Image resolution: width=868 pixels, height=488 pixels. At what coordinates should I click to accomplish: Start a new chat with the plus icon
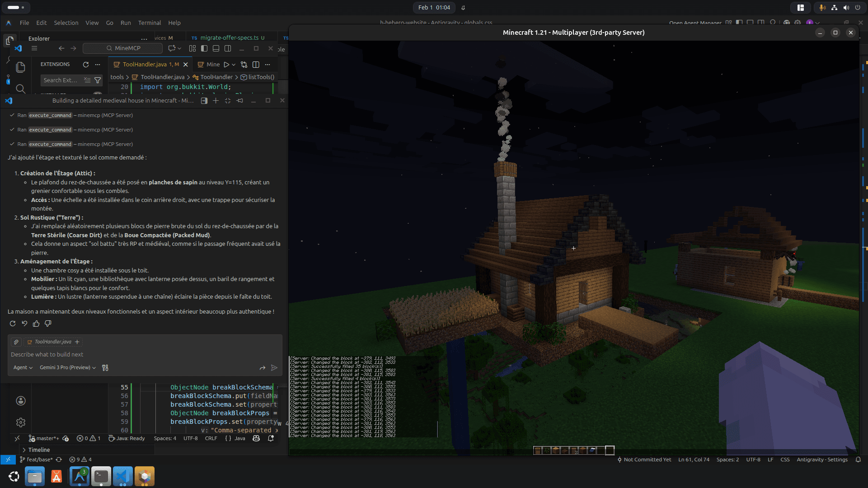pos(216,100)
